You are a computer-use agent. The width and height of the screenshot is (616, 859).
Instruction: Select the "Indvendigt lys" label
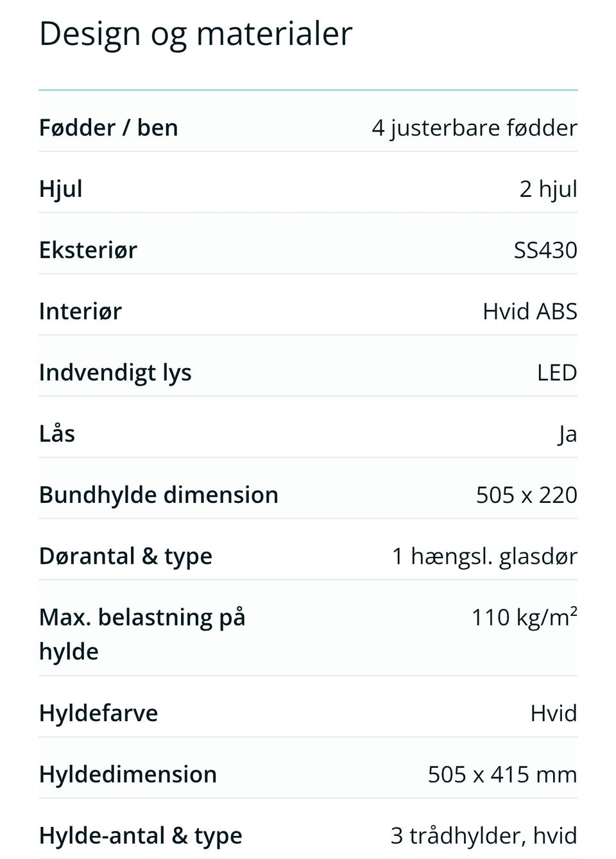click(x=116, y=372)
